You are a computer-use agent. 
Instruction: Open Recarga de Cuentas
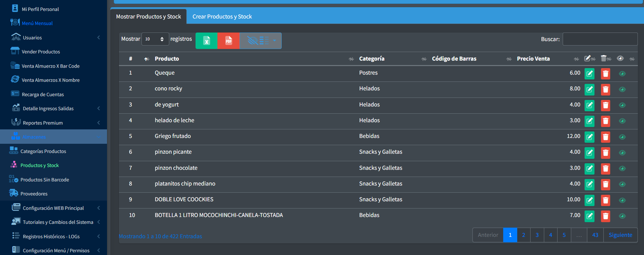[x=53, y=94]
